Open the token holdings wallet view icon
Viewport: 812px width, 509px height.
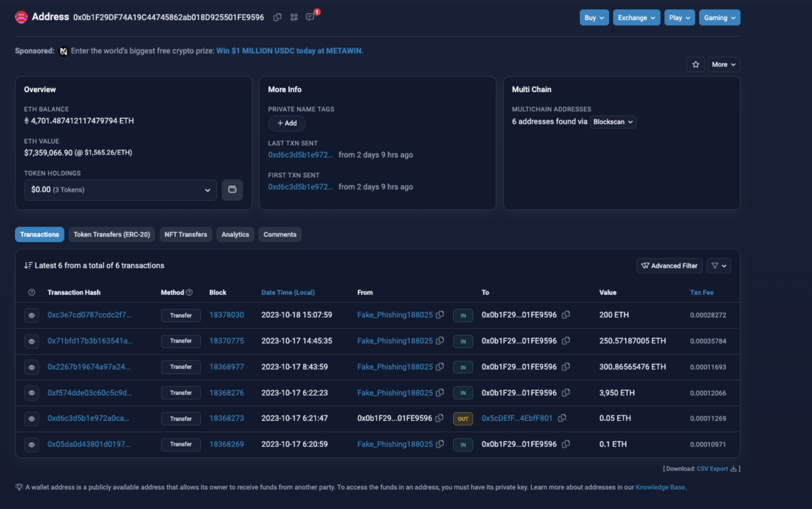pos(232,190)
